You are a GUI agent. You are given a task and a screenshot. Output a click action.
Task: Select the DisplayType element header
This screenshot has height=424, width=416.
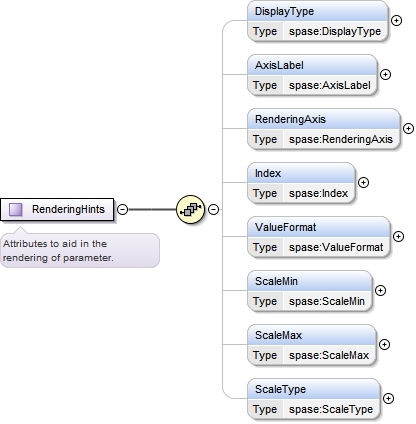(318, 11)
